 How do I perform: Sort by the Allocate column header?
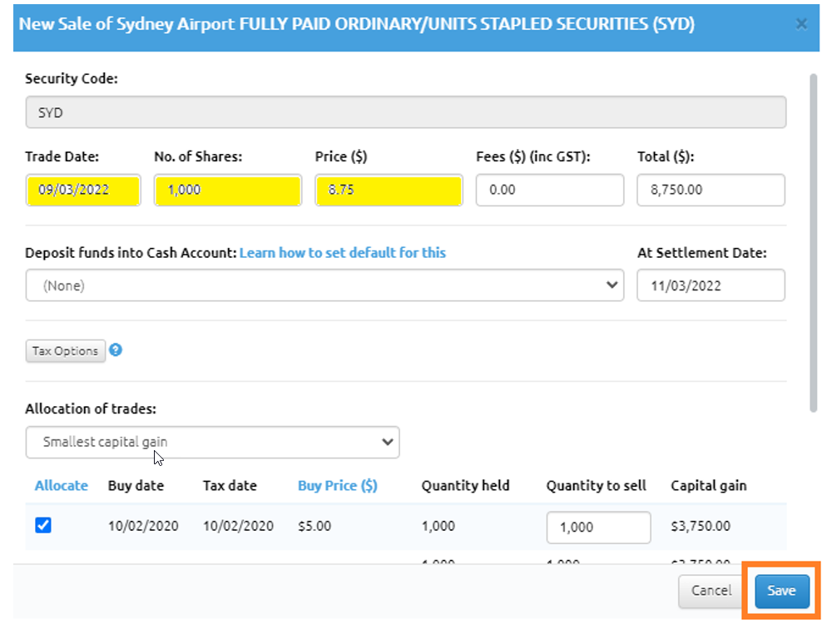coord(62,485)
